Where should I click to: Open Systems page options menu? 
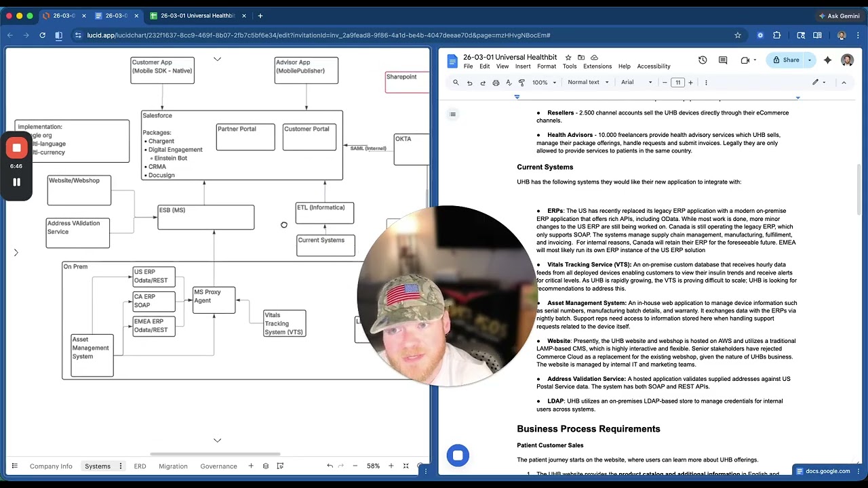click(121, 466)
